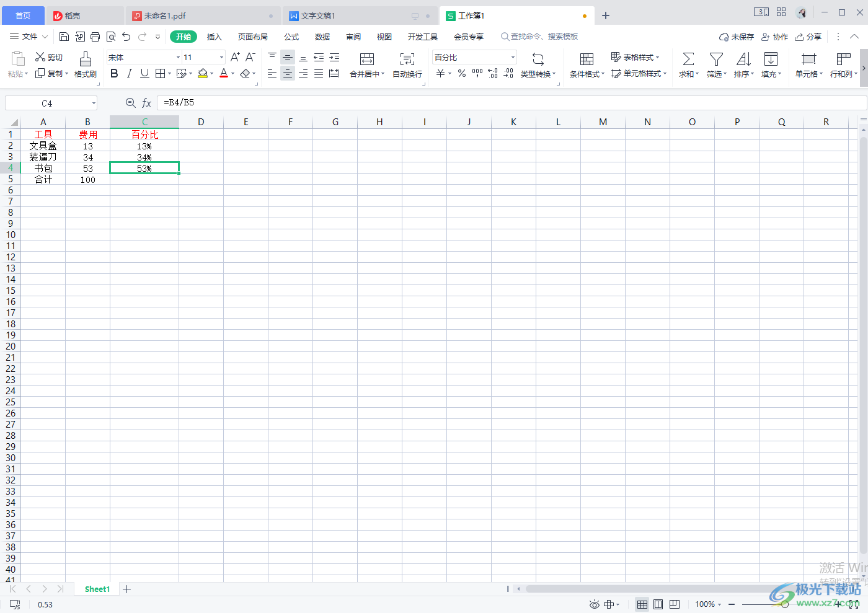This screenshot has width=868, height=613.
Task: Apply red font color
Action: 224,74
